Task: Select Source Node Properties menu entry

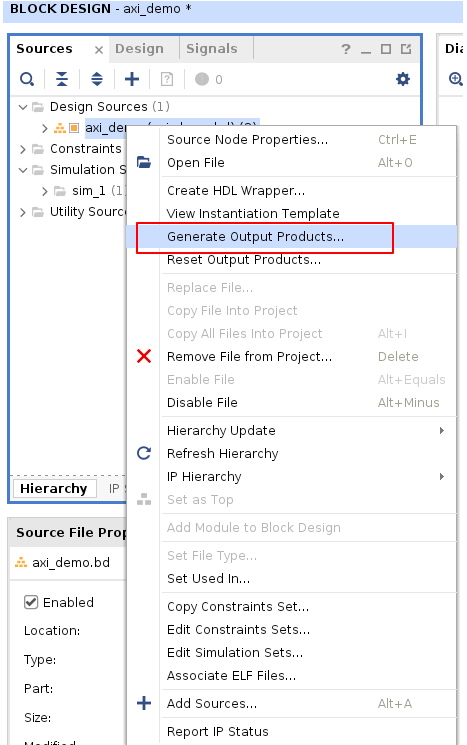Action: click(x=291, y=140)
